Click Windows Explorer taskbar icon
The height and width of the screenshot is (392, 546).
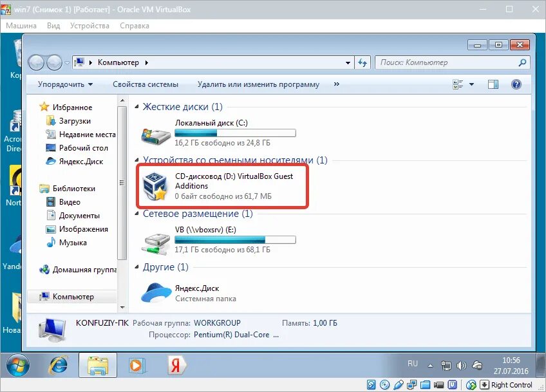(97, 365)
